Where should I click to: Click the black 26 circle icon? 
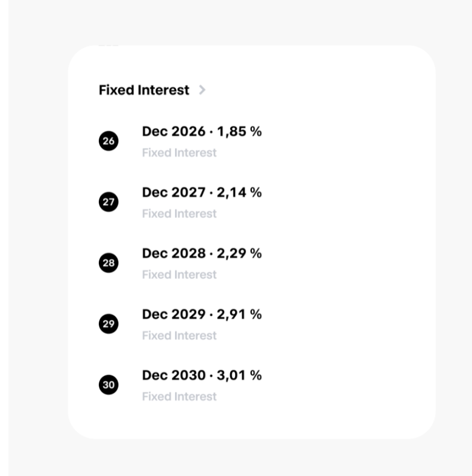pyautogui.click(x=108, y=141)
